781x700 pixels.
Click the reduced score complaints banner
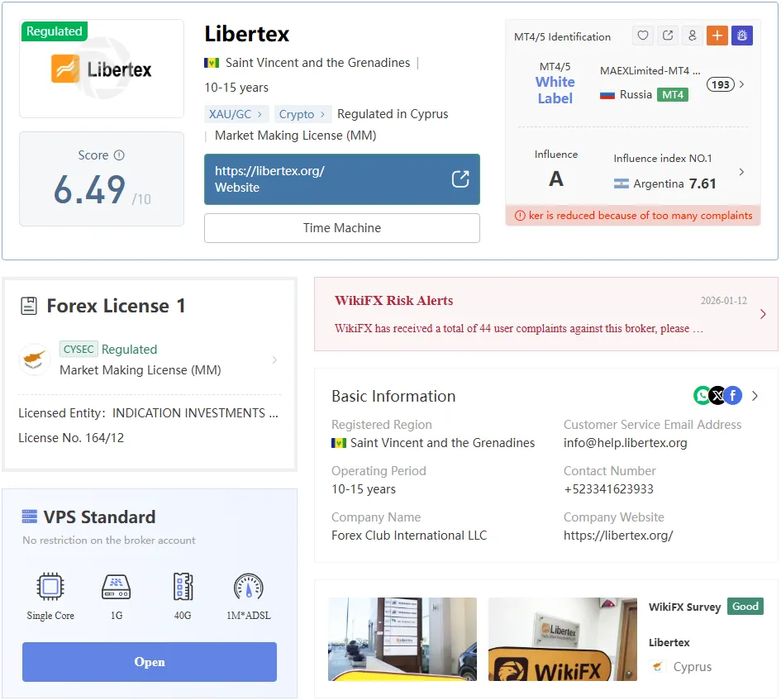pos(633,215)
